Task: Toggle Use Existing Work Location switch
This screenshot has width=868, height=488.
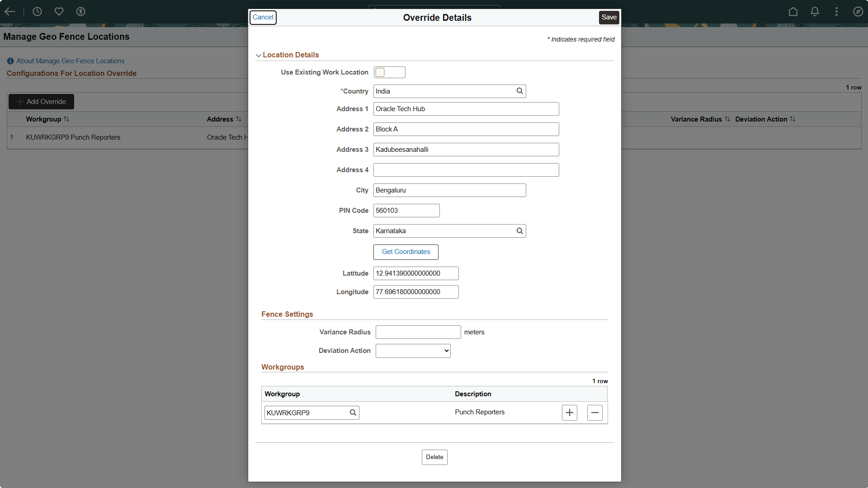Action: [389, 72]
